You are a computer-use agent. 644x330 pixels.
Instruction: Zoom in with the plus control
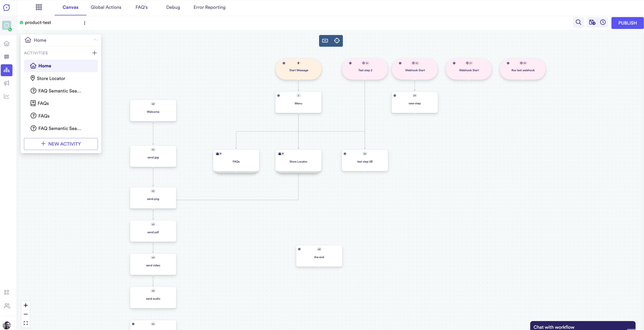[x=26, y=305]
